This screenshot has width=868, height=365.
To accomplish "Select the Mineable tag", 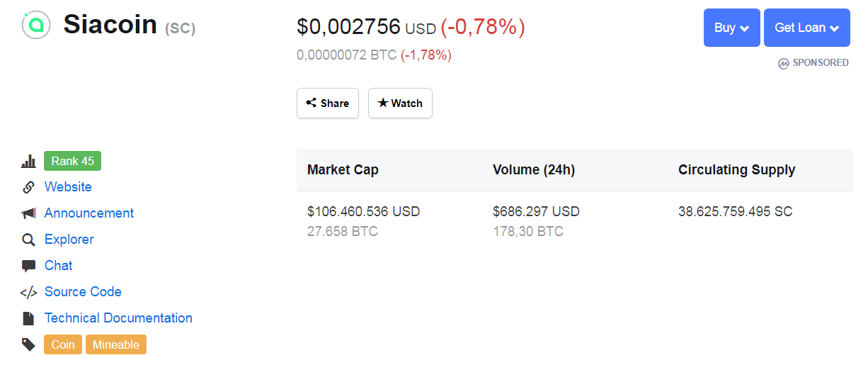I will [x=116, y=344].
